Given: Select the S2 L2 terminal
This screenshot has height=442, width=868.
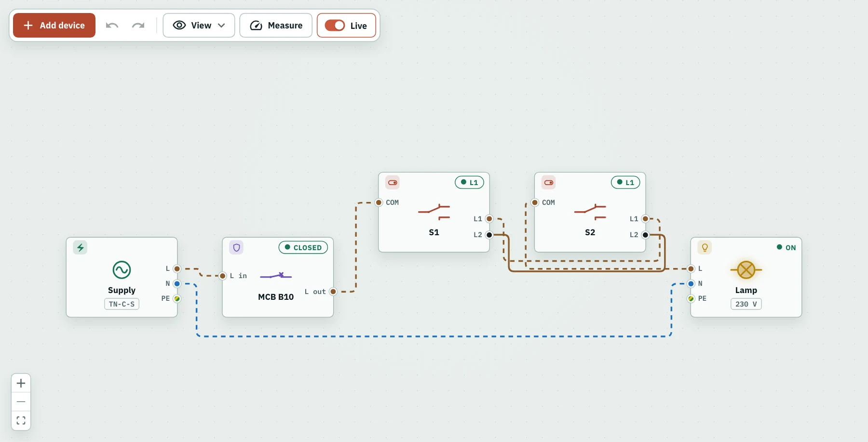Looking at the screenshot, I should 645,235.
